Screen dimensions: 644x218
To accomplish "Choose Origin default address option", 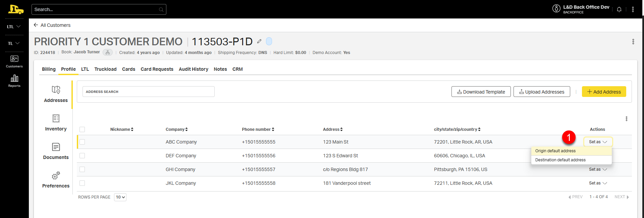I will coord(555,151).
